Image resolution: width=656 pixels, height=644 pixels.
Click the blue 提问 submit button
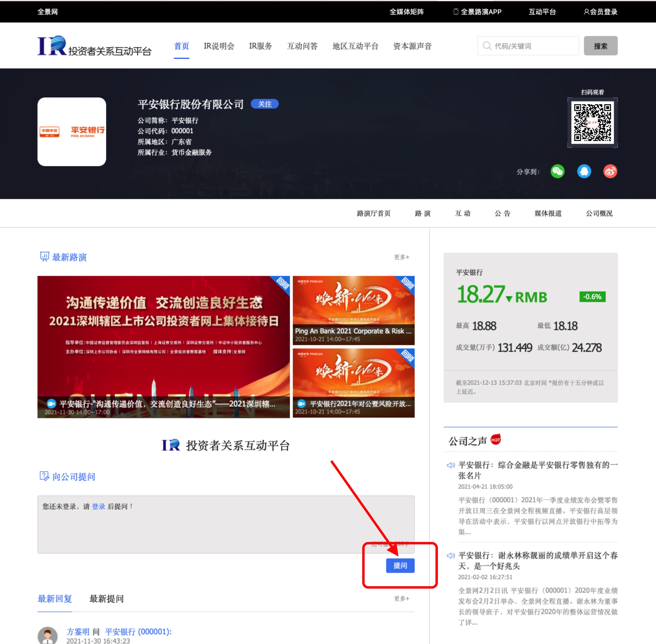pos(400,566)
